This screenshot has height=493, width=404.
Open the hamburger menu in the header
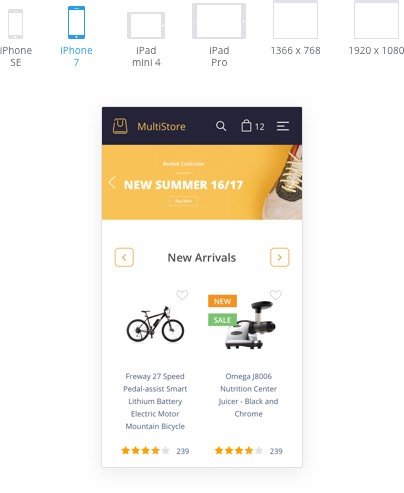click(283, 126)
